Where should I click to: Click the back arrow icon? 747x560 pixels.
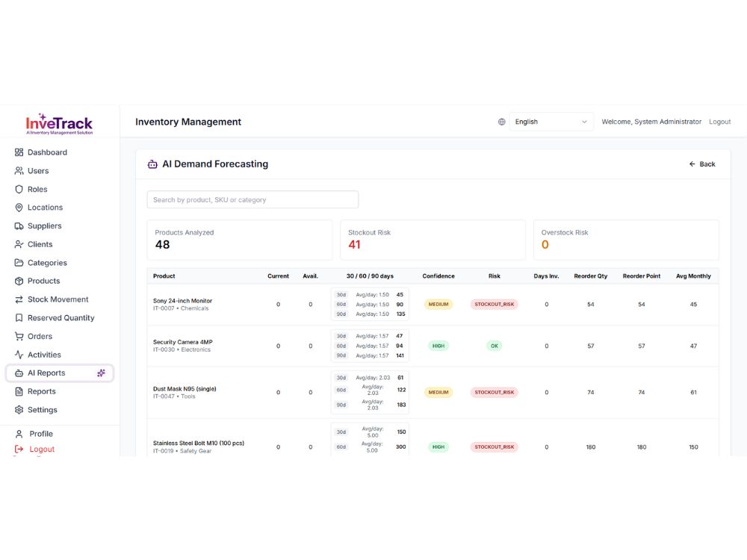[692, 164]
